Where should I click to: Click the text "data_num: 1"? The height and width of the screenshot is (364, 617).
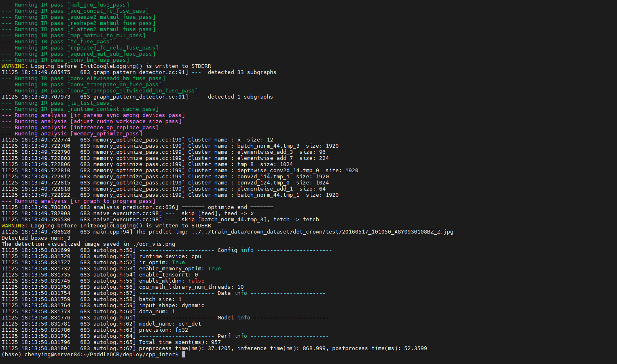click(x=157, y=312)
